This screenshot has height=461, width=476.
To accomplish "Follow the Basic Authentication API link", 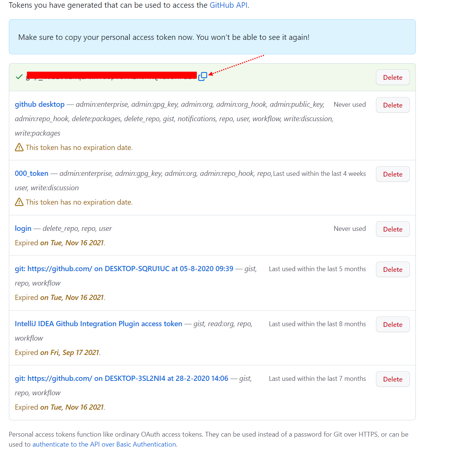I will 104,444.
